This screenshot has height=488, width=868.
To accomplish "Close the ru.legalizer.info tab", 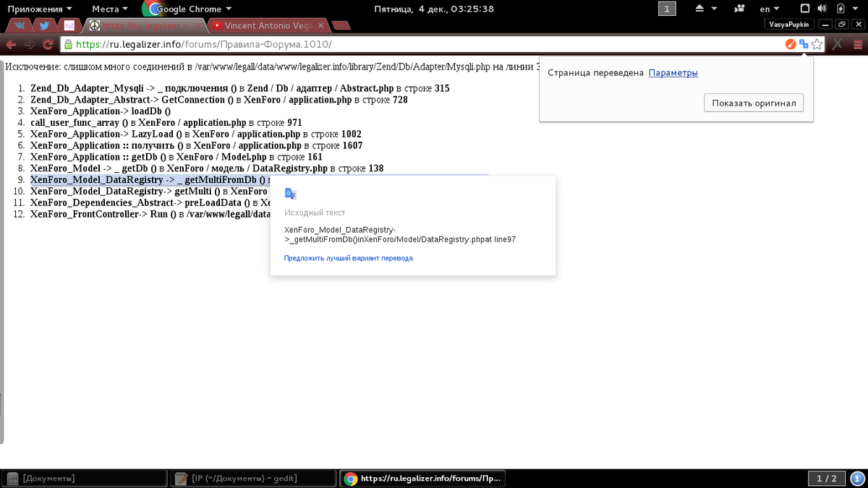I will (x=199, y=26).
